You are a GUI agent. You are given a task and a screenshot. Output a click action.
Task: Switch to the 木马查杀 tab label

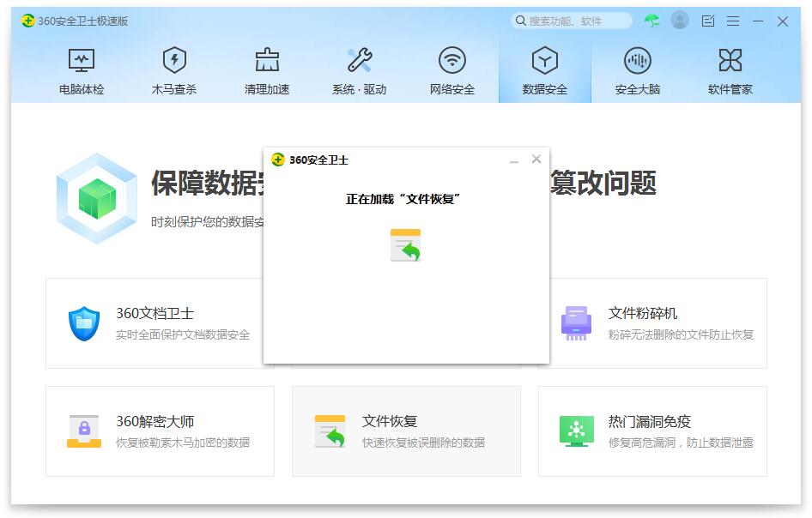(174, 89)
